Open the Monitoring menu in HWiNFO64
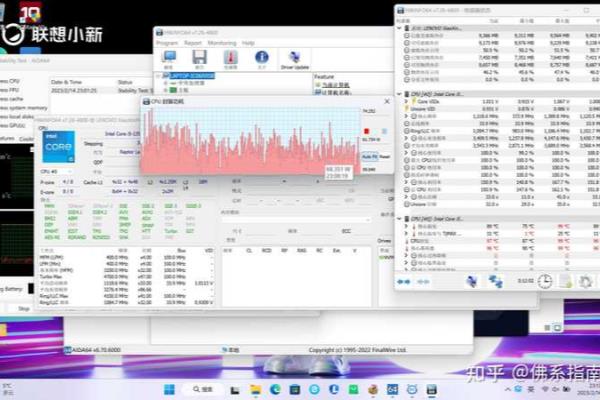Image resolution: width=600 pixels, height=400 pixels. [222, 43]
